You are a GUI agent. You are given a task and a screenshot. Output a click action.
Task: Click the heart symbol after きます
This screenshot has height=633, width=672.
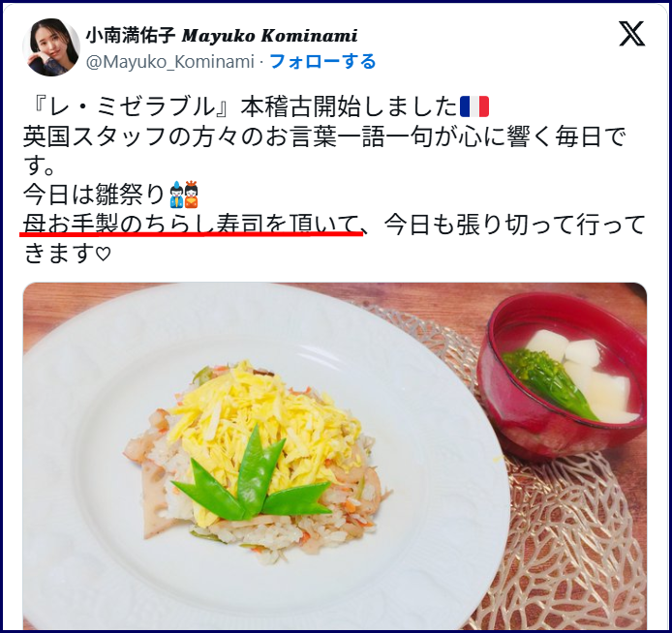point(103,254)
